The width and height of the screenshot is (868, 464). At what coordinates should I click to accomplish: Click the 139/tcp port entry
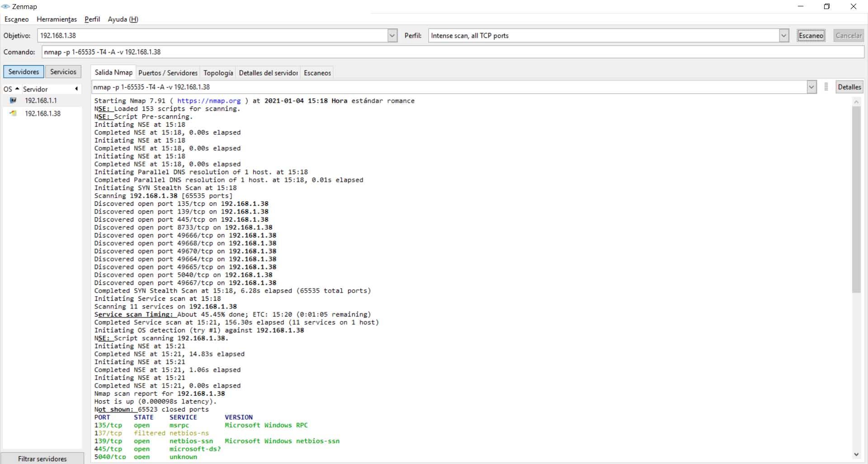[108, 441]
